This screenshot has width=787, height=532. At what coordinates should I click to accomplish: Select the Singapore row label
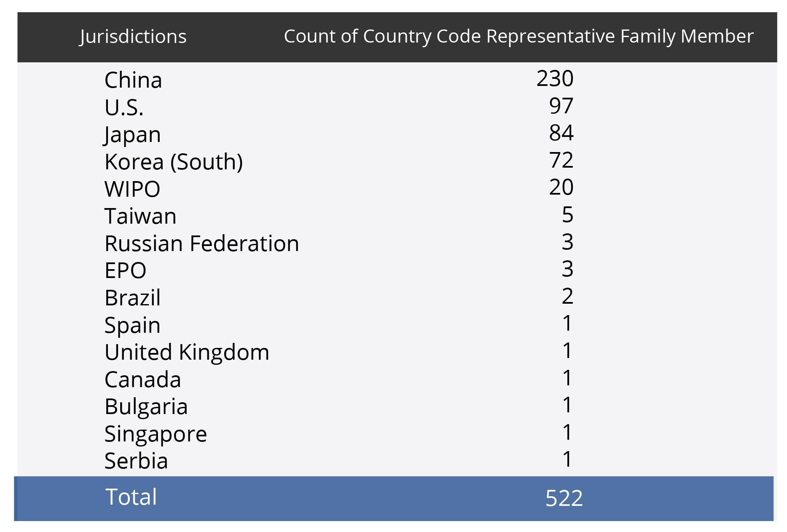click(156, 434)
